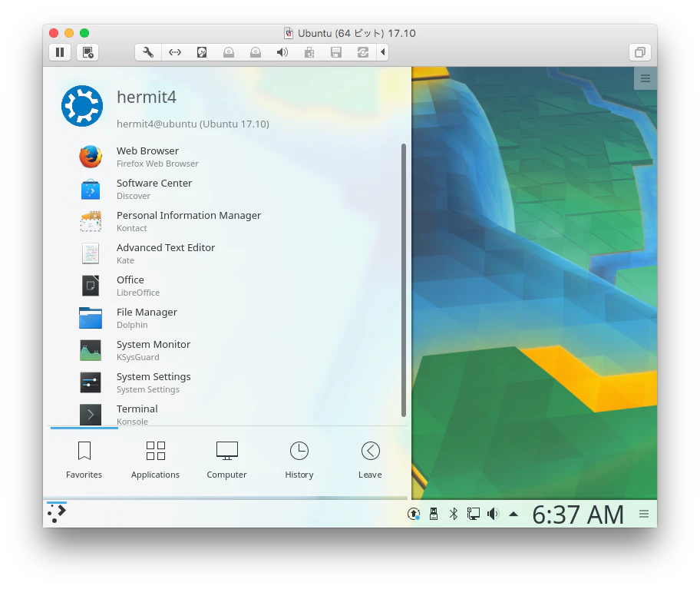Open the Bluetooth tray icon
Viewport: 700px width, 589px height.
[454, 514]
